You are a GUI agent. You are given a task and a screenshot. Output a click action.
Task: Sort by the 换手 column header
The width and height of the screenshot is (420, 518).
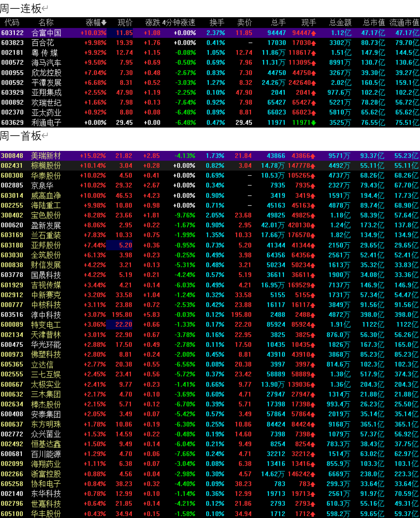(216, 23)
